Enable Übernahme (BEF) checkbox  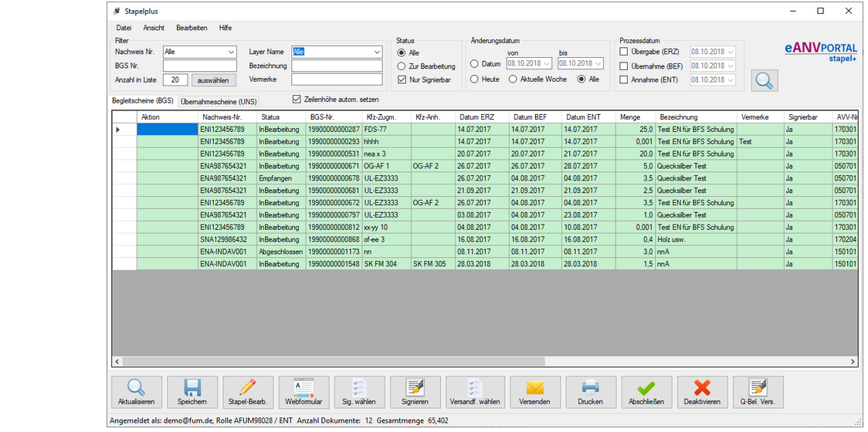click(623, 66)
